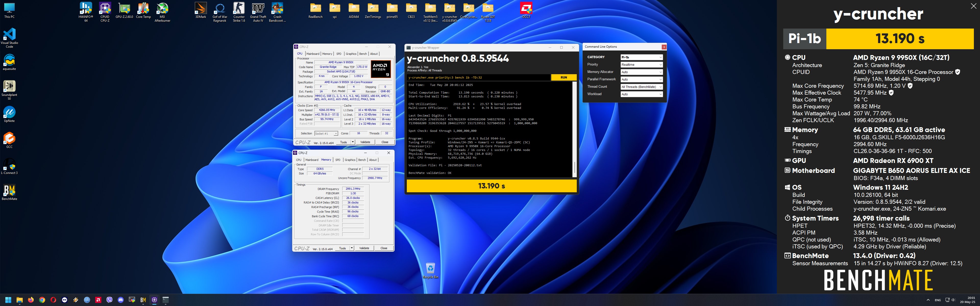
Task: Open Google Chrome from the taskbar
Action: click(42, 300)
